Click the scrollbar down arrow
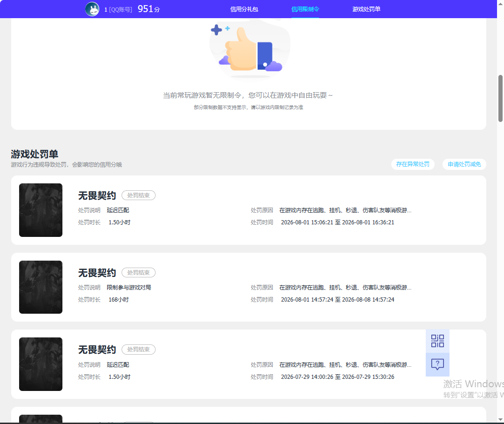 pyautogui.click(x=500, y=419)
